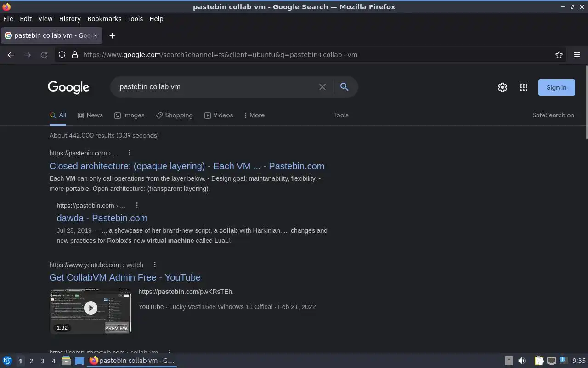Click the removable media tray icon
This screenshot has height=368, width=588.
pyautogui.click(x=509, y=361)
